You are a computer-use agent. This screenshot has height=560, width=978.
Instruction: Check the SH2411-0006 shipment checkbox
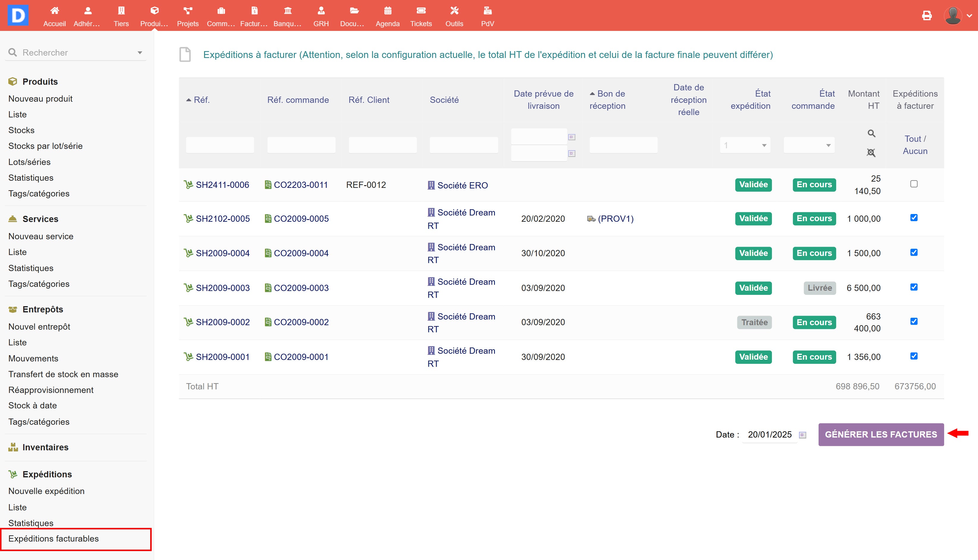point(914,184)
